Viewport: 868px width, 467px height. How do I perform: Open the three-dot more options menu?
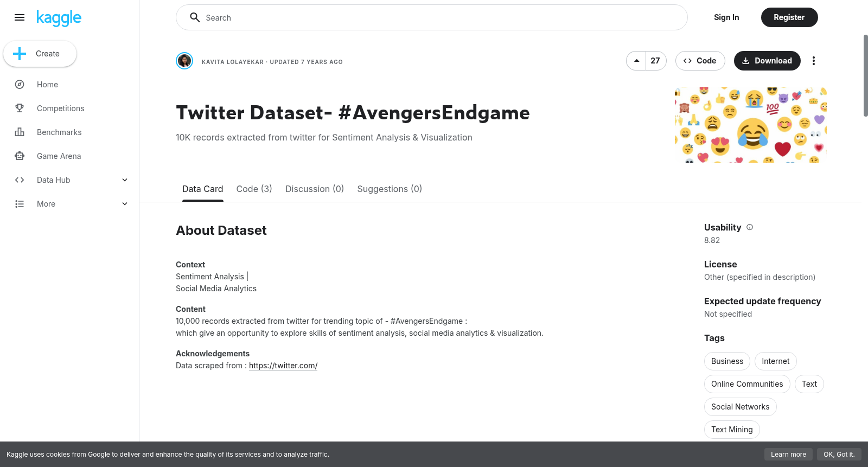[x=813, y=61]
